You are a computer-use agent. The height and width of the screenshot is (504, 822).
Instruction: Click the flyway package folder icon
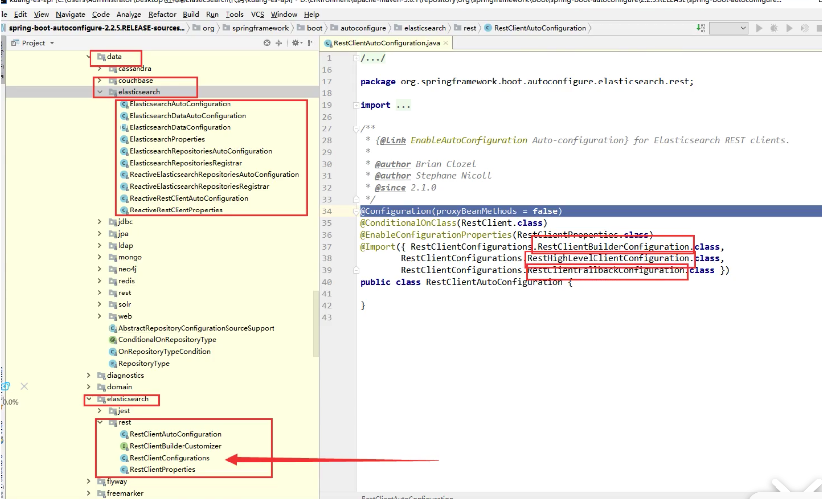(101, 482)
